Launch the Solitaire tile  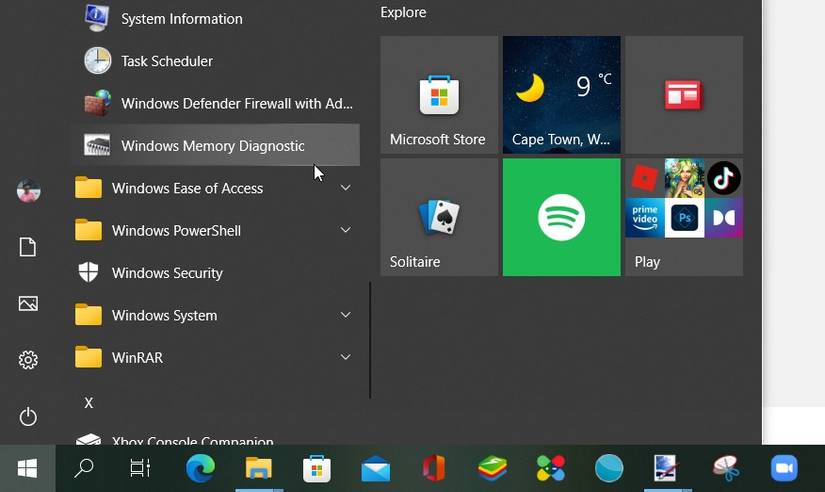439,217
